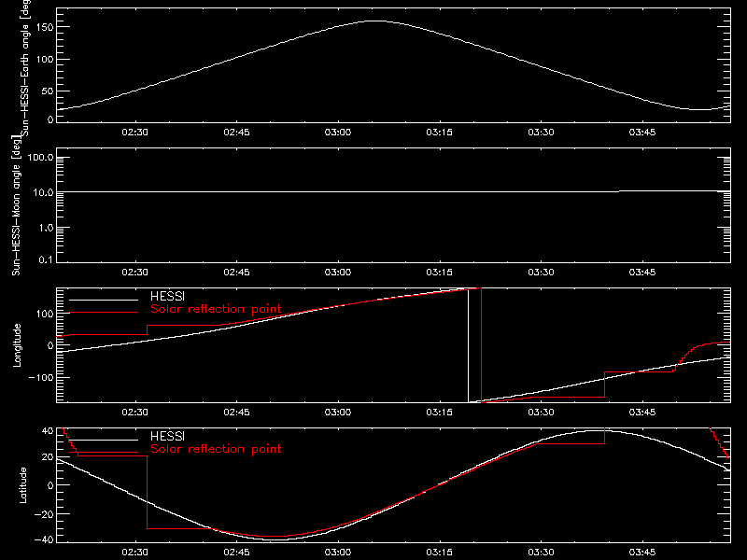Click the Sun-HESSI-Moon angle axis label

coord(16,206)
